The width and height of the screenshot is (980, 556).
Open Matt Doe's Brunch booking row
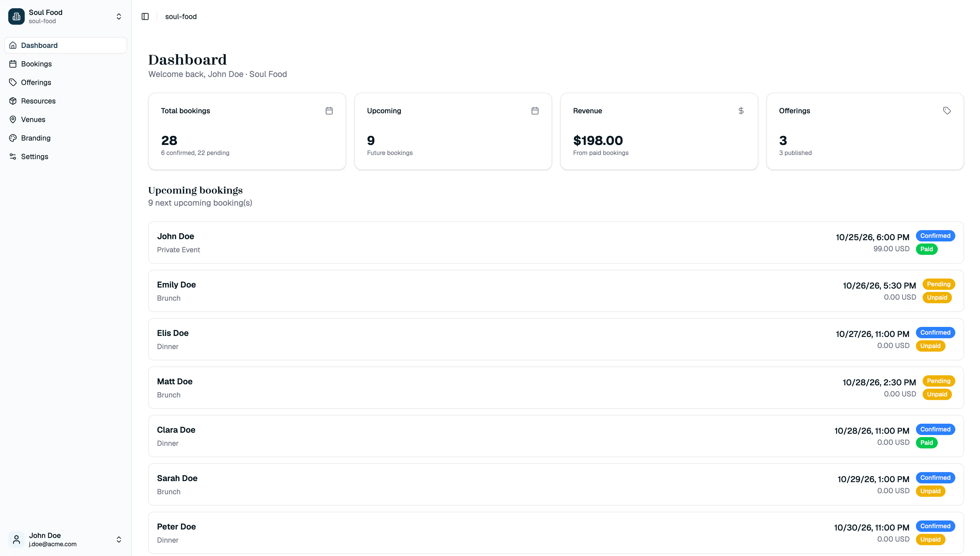coord(556,388)
